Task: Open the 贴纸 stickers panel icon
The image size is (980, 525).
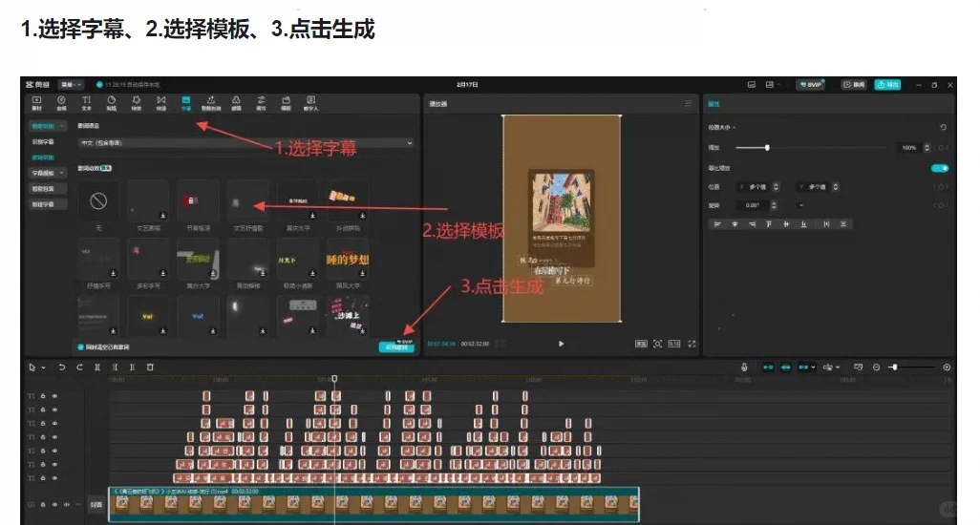Action: (111, 103)
